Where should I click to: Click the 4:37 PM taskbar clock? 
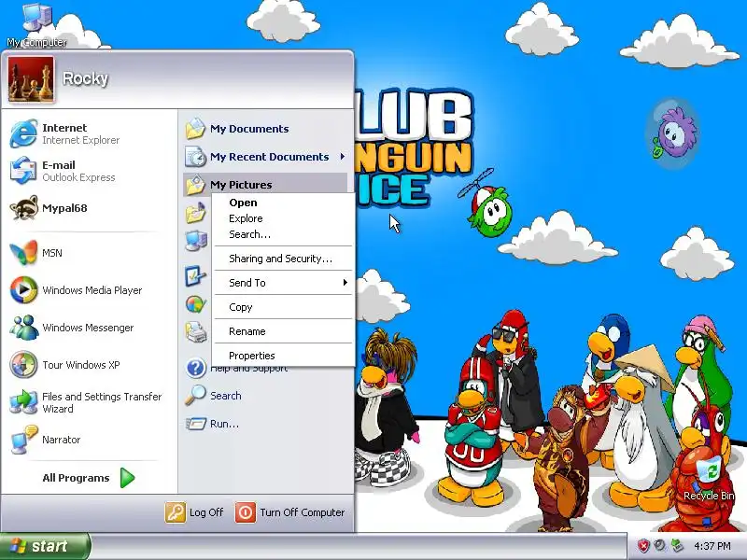coord(712,546)
